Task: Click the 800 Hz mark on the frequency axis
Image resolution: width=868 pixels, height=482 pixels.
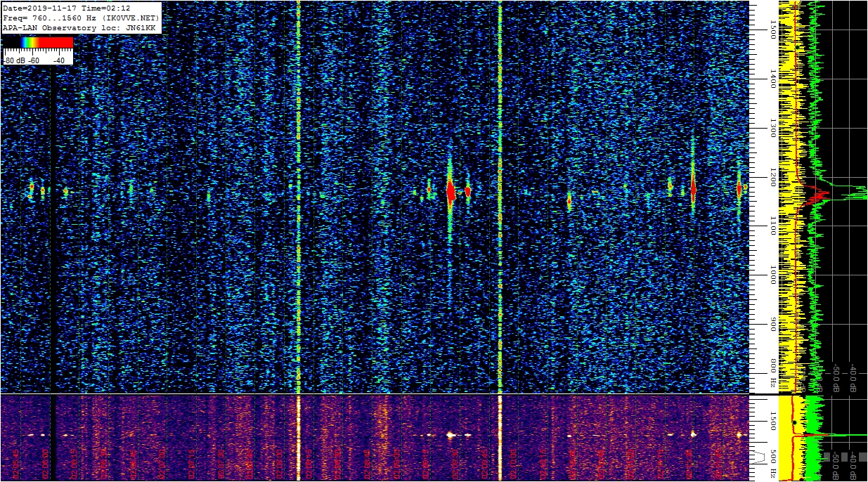Action: (x=772, y=373)
